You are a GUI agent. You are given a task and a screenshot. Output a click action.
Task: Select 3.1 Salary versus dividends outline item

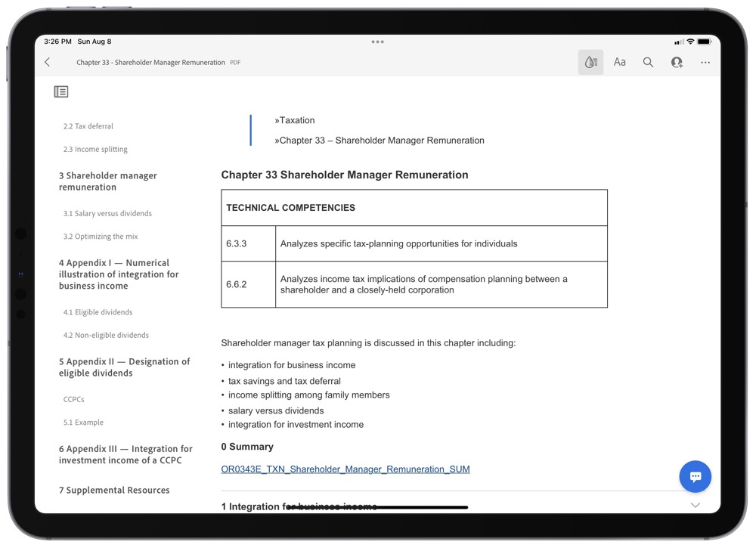107,213
